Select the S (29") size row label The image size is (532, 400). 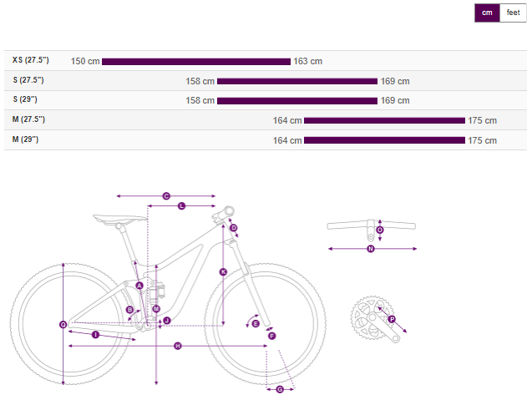[28, 99]
